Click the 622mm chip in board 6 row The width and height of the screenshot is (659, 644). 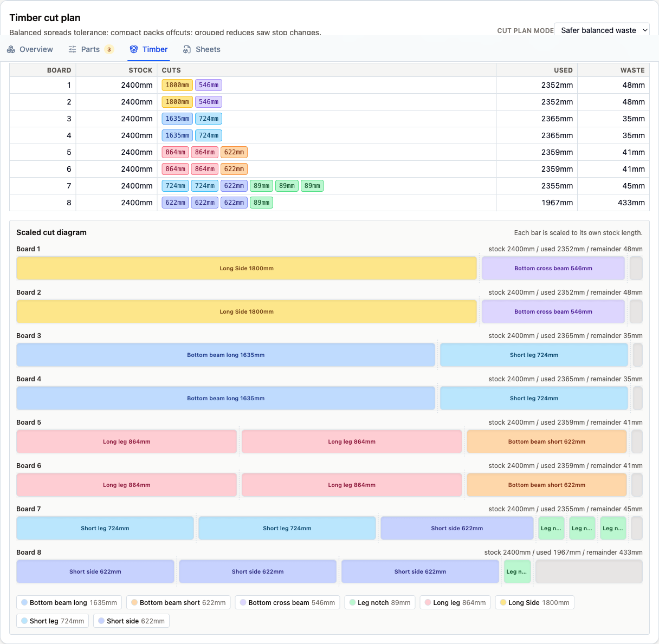[234, 169]
